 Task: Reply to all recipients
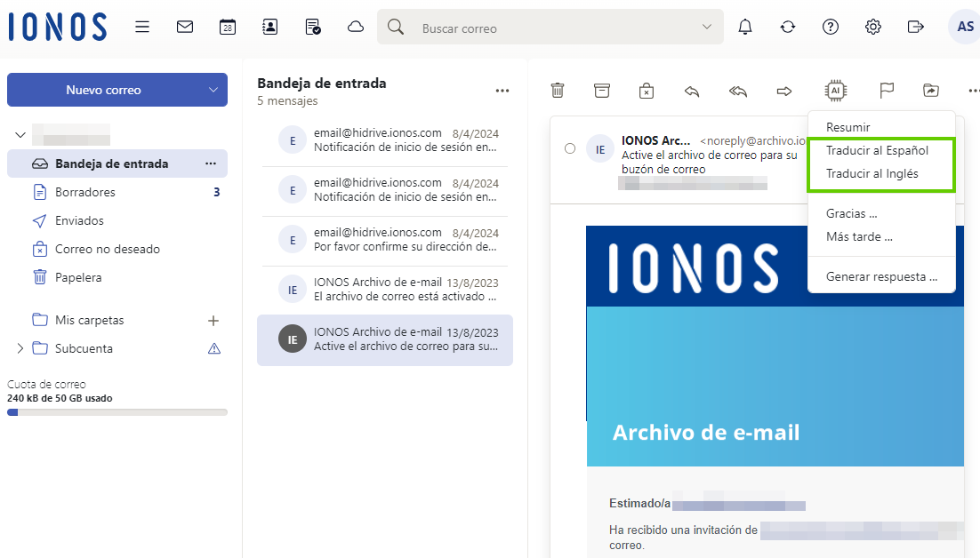[x=738, y=92]
